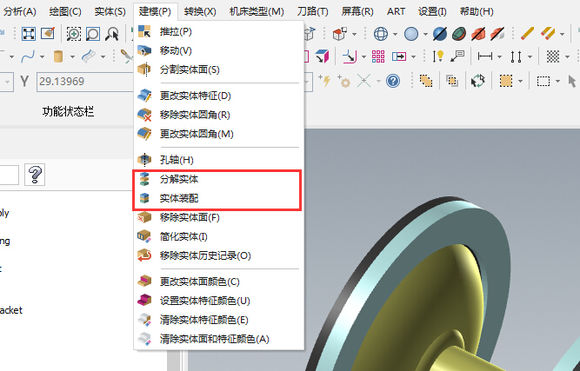Click the verify selection cycling arrows icon

coord(478,81)
